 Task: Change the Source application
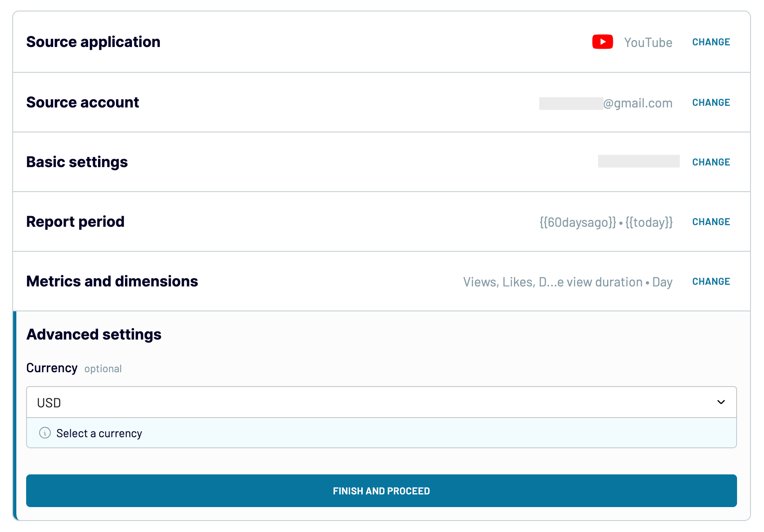(711, 42)
